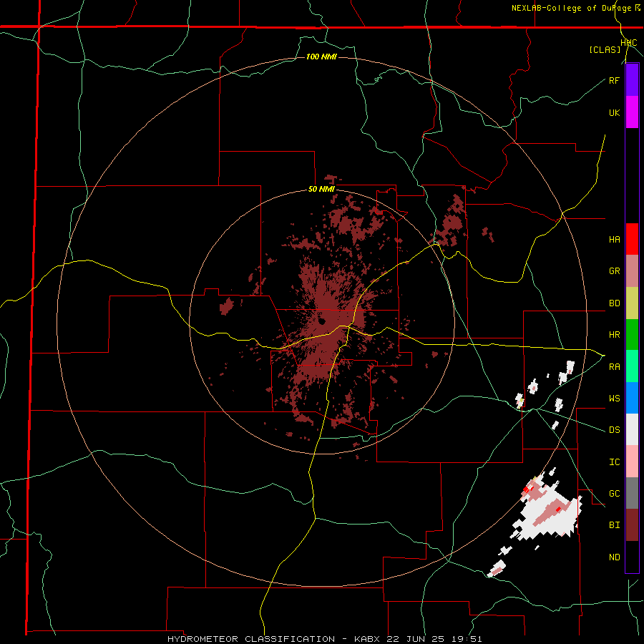The image size is (644, 644).
Task: Select the BD big drops legend swatch
Action: [632, 303]
